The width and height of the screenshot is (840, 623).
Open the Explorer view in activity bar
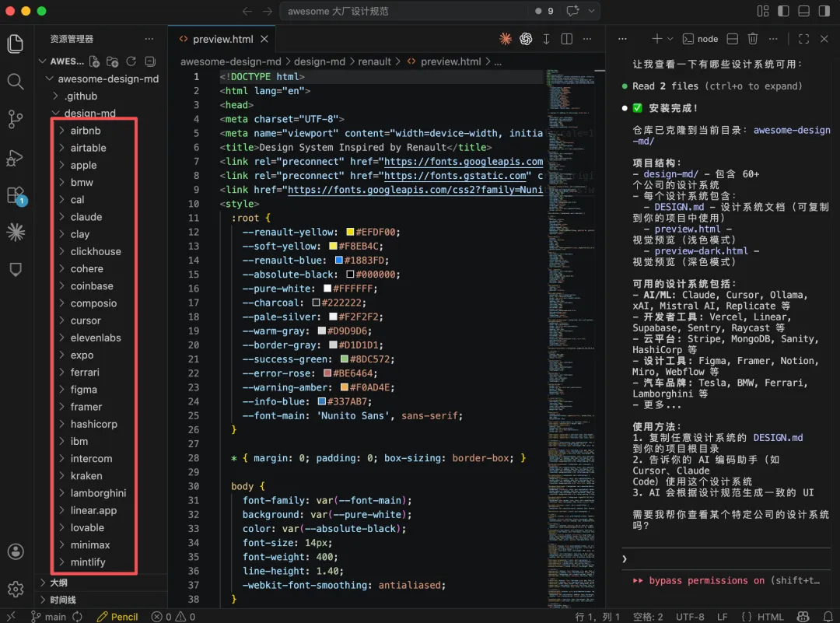click(16, 44)
